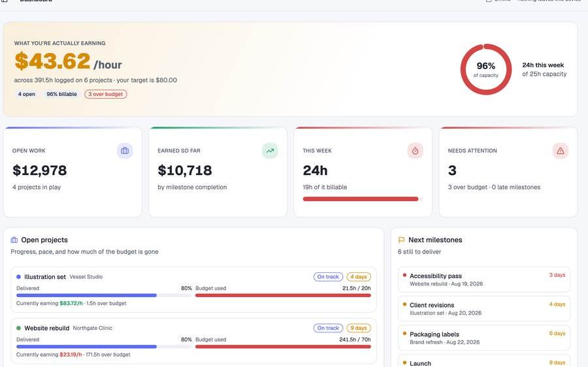588x367 pixels.
Task: Click '24h this week' capacity text
Action: tap(543, 65)
